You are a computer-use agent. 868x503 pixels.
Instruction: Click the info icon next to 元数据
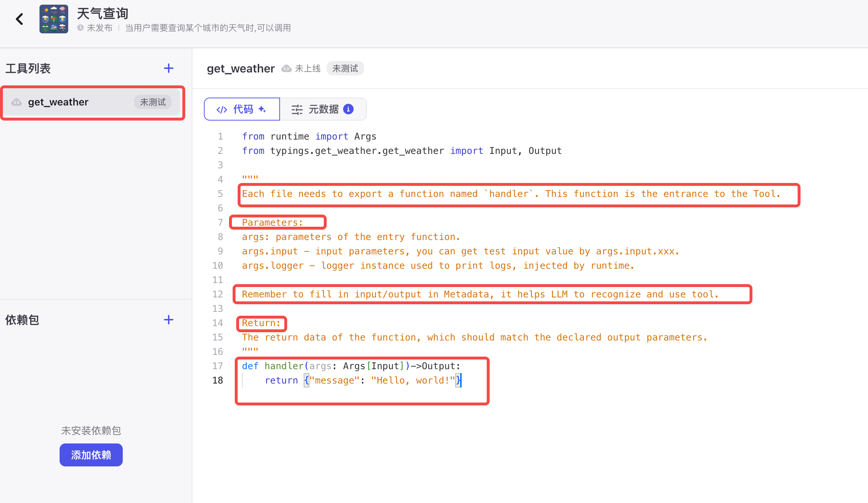click(x=348, y=109)
